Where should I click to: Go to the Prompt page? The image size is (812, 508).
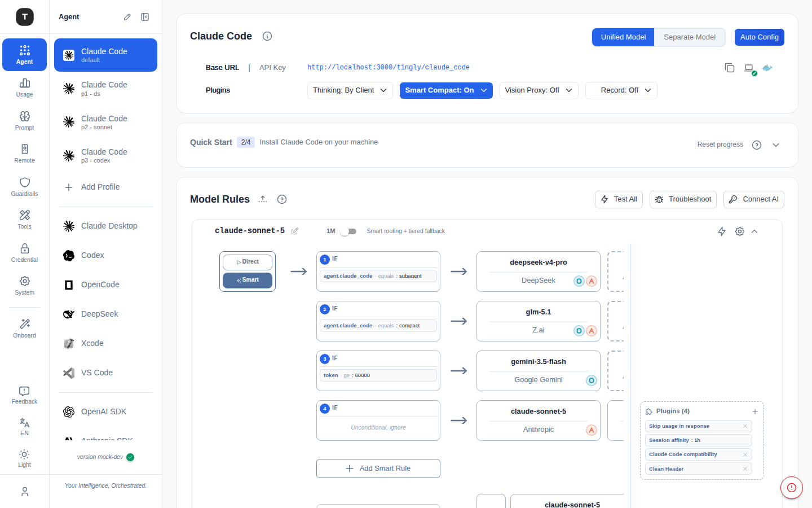pos(24,121)
